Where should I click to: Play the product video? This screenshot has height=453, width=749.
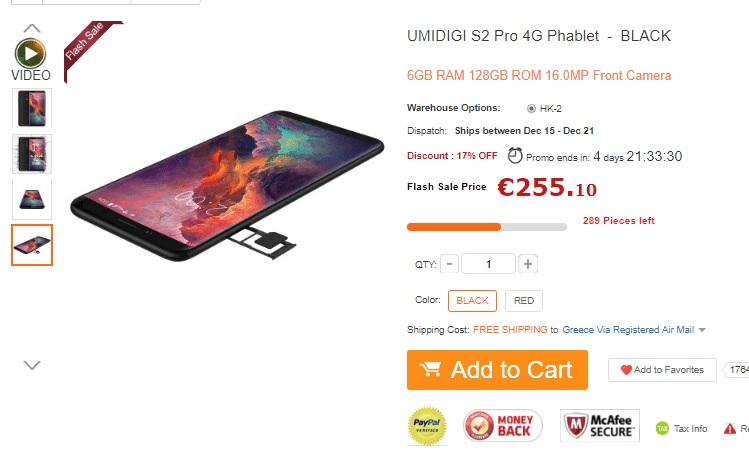(31, 54)
